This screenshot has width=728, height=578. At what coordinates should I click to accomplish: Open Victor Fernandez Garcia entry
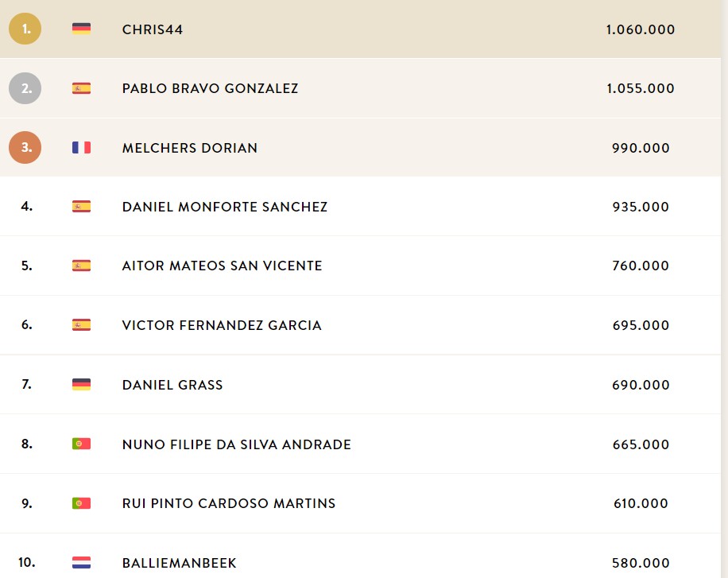click(222, 325)
